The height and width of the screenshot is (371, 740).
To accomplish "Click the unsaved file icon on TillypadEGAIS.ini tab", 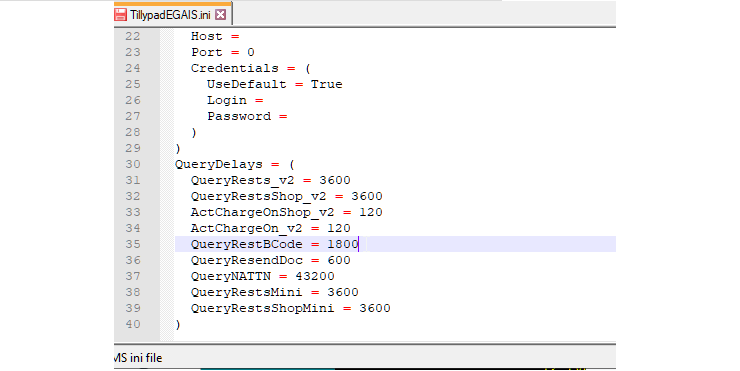I will click(121, 15).
